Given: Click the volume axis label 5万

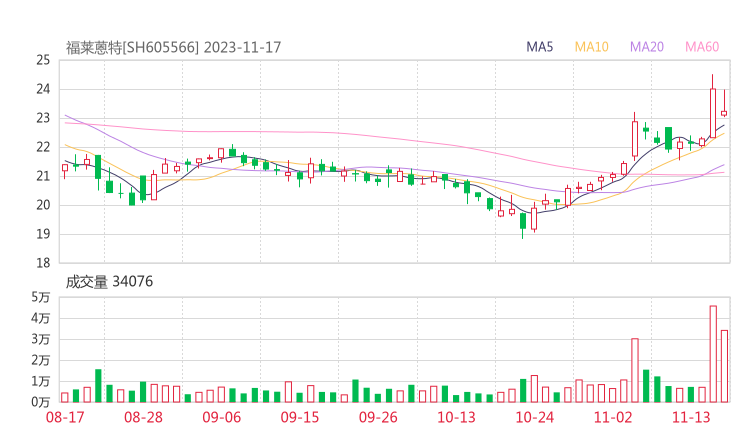Looking at the screenshot, I should pyautogui.click(x=41, y=297).
